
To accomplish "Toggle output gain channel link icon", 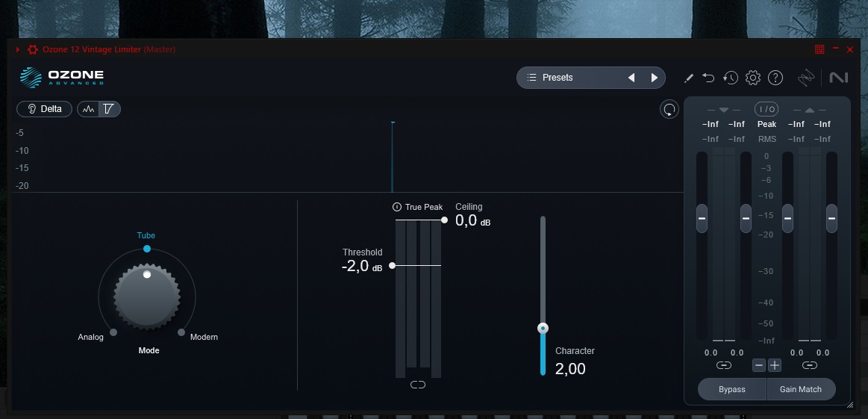I will click(x=809, y=365).
